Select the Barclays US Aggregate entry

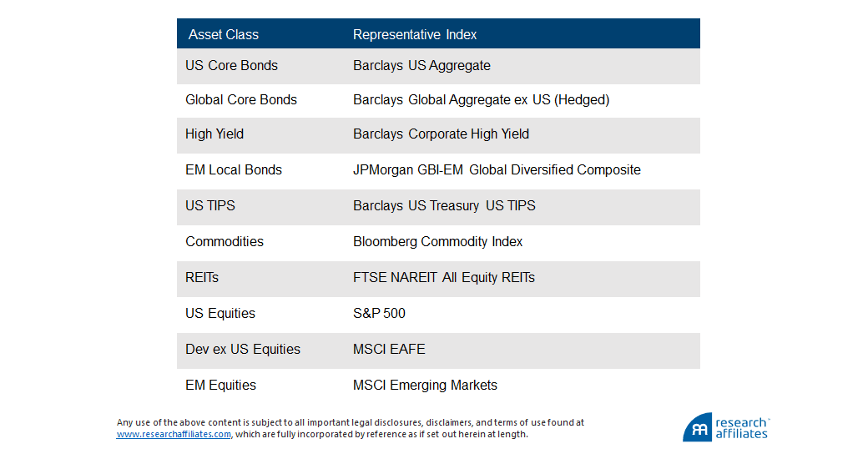421,65
